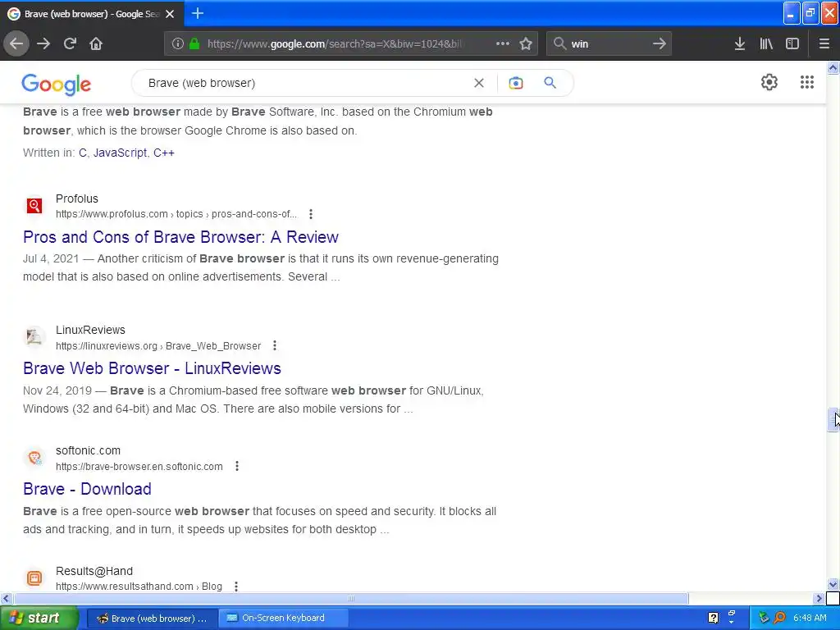
Task: Click the 'win' browser search field
Action: (608, 44)
